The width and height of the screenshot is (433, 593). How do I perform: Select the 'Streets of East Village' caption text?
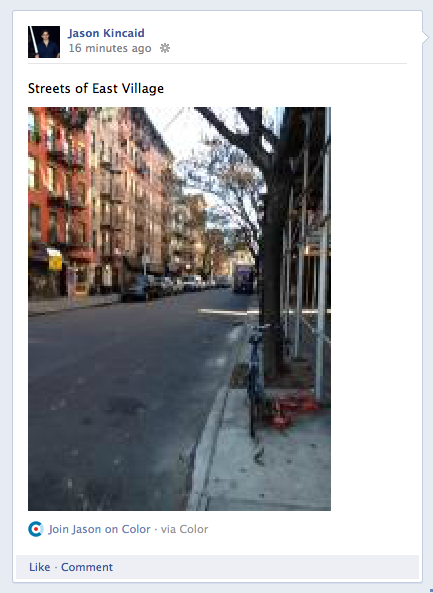(96, 88)
